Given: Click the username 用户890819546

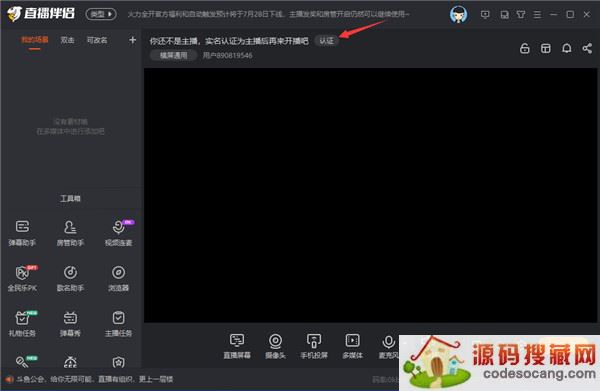Looking at the screenshot, I should (227, 55).
